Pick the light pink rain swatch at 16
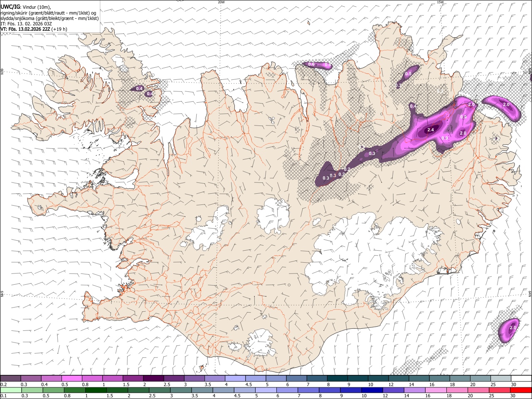Viewport: 532px width, 399px height. 435,390
